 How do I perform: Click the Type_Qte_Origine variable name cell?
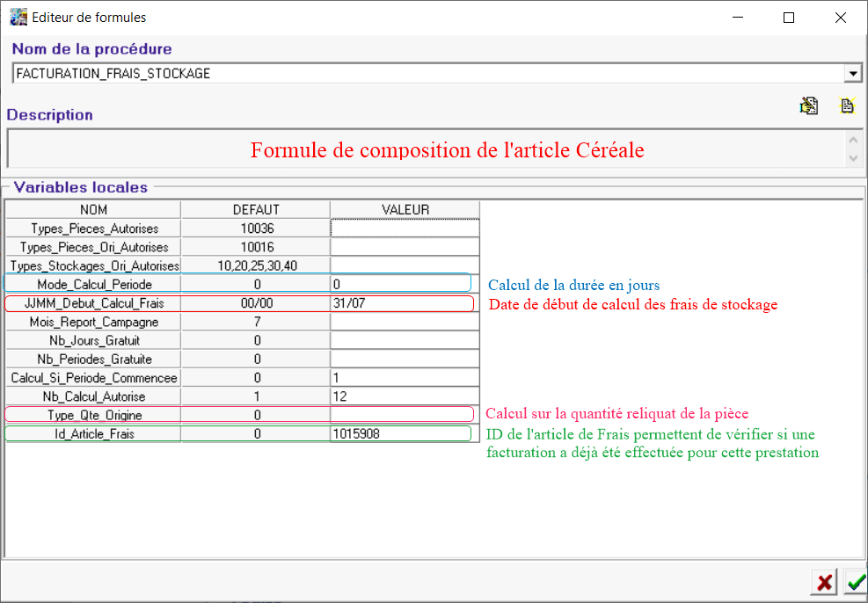(93, 415)
